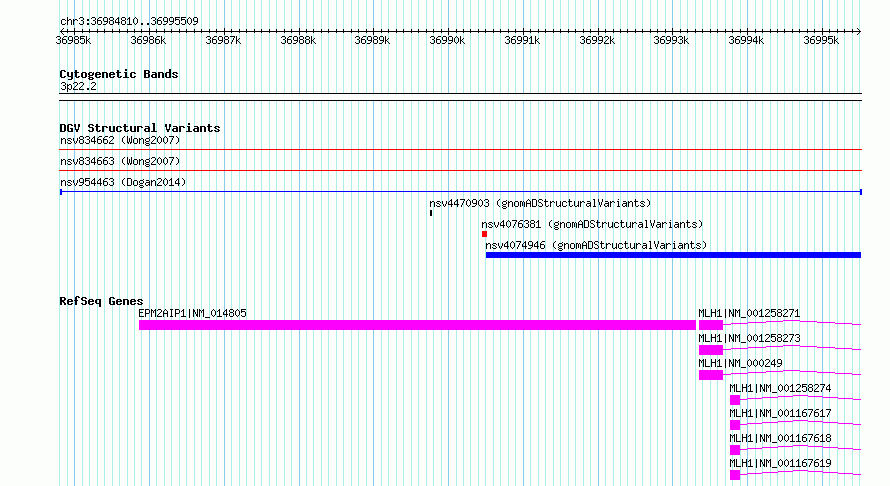Open the EPM2AIP1|NM_014805 gene label
890x486 pixels.
(x=192, y=313)
